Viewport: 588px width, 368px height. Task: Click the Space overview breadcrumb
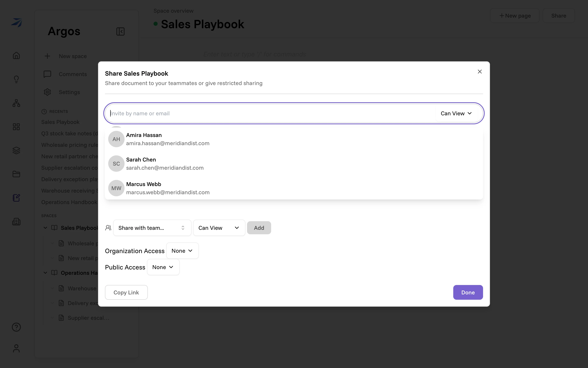tap(174, 11)
